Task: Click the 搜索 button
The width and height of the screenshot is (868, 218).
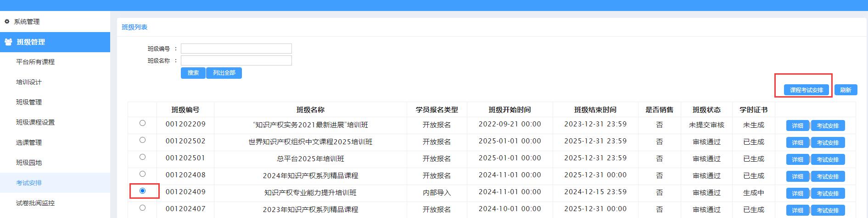Action: point(193,73)
